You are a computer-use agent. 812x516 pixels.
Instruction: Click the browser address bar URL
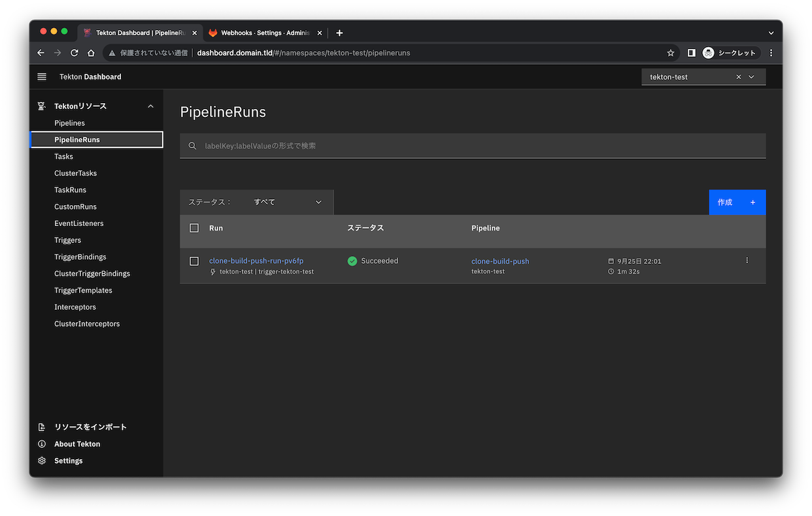(303, 53)
